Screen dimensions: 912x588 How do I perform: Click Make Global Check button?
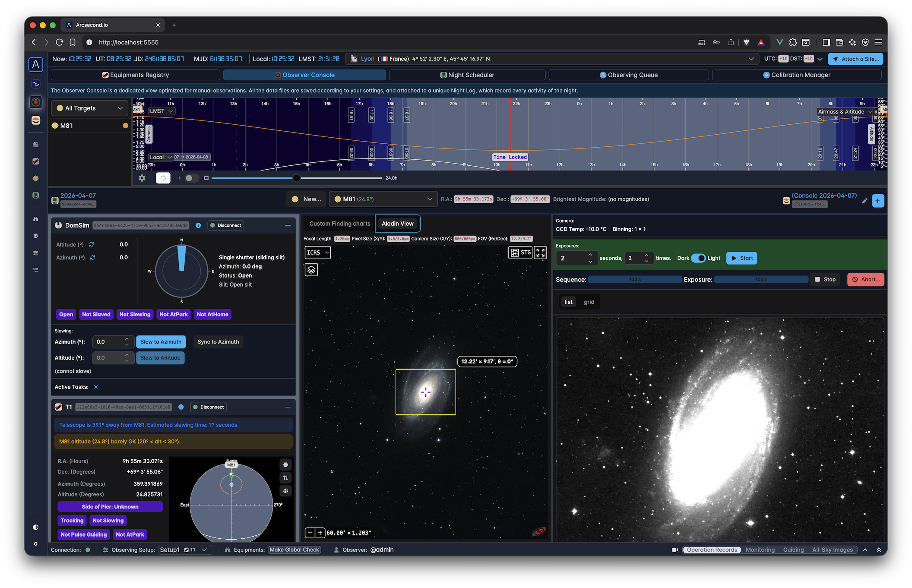(x=294, y=550)
